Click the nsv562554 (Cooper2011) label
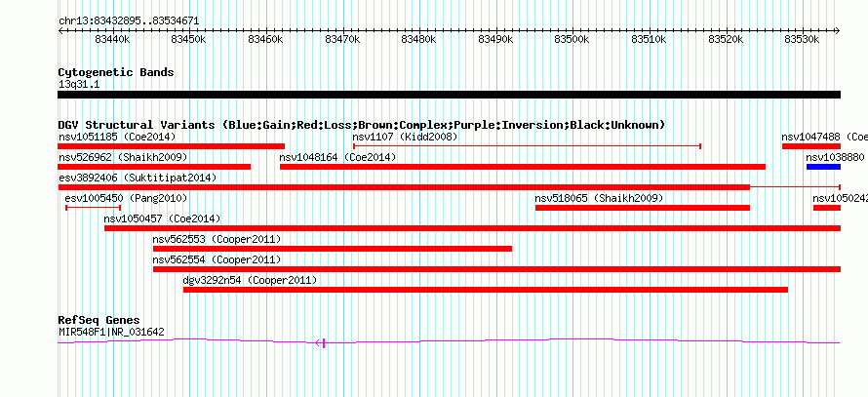This screenshot has width=868, height=397. pyautogui.click(x=217, y=259)
